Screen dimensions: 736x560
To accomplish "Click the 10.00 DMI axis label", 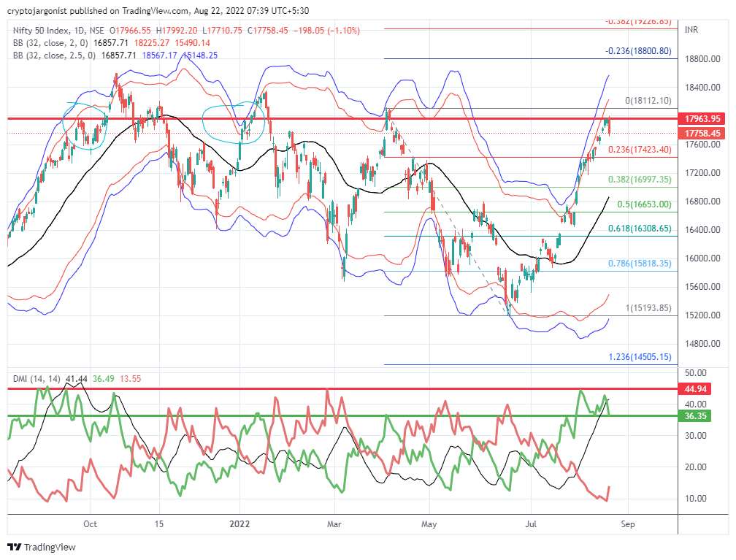I will pos(696,499).
